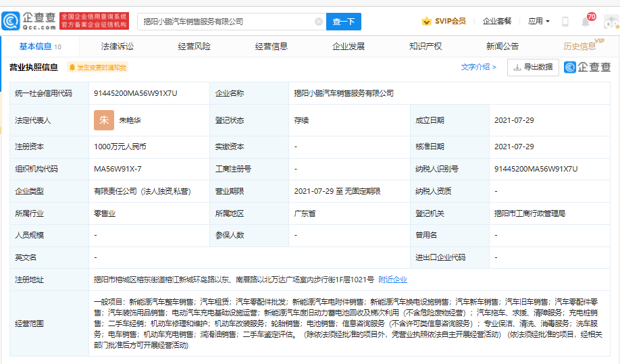Click the SVIP crown icon

tap(426, 21)
